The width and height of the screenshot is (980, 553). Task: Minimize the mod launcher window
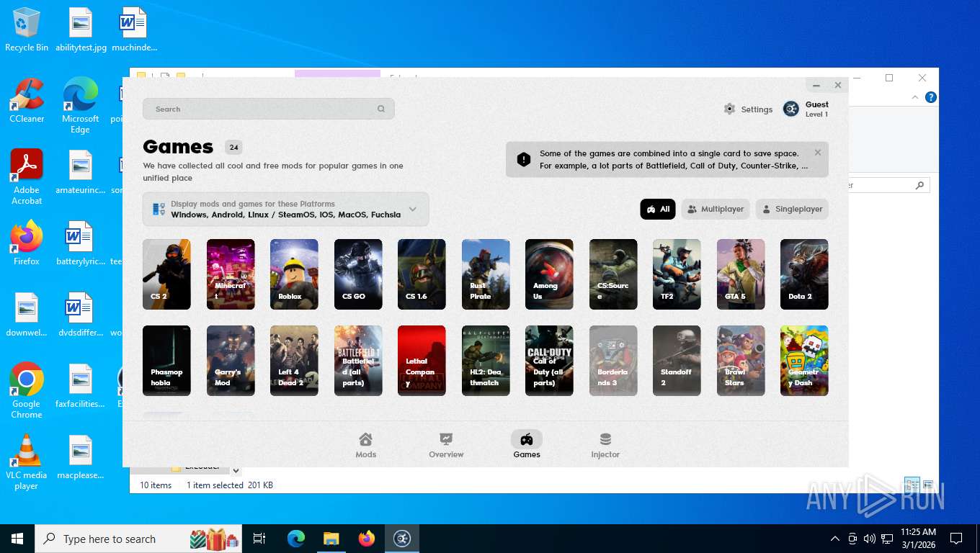tap(816, 86)
